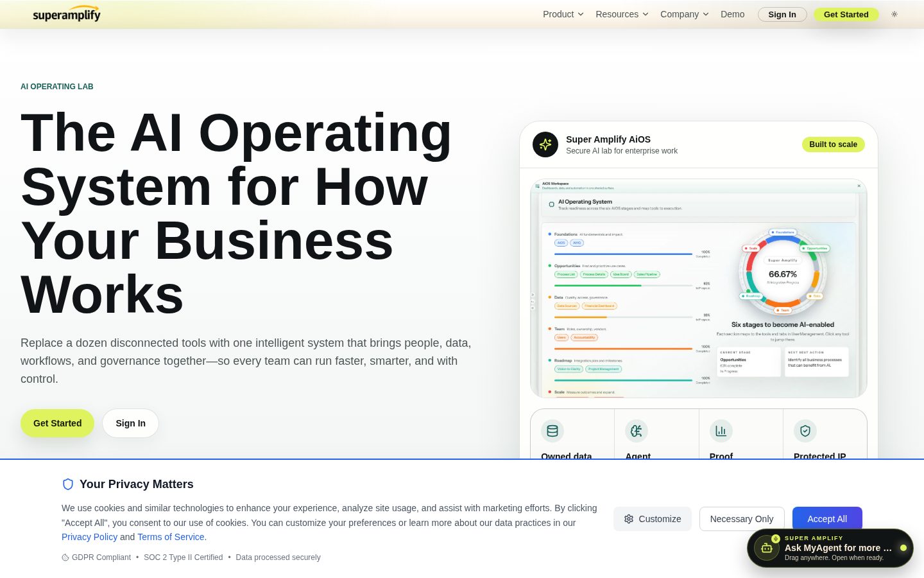This screenshot has width=924, height=578.
Task: Click the Current Stage Opportunities card
Action: (x=749, y=362)
